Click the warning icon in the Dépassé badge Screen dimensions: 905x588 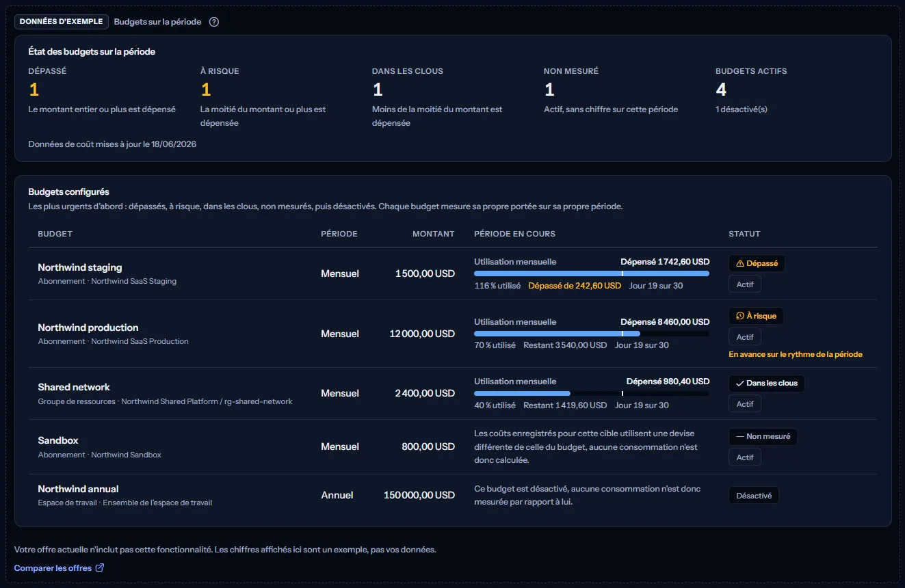(x=739, y=263)
